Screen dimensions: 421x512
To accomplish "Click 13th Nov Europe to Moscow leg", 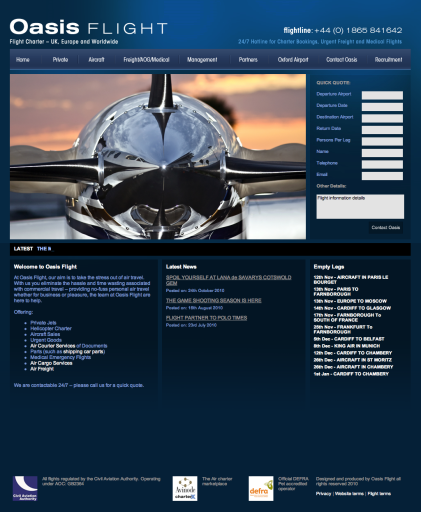I will [350, 301].
